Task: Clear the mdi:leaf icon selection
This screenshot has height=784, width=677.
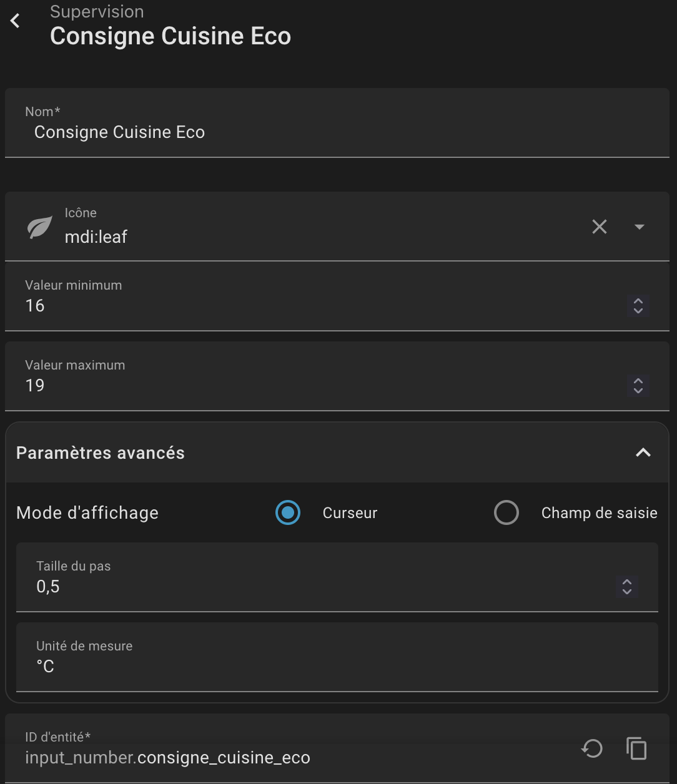Action: (599, 227)
